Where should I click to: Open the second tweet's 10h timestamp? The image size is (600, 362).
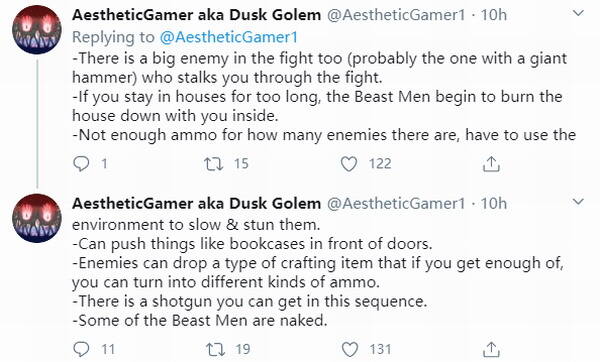click(494, 203)
